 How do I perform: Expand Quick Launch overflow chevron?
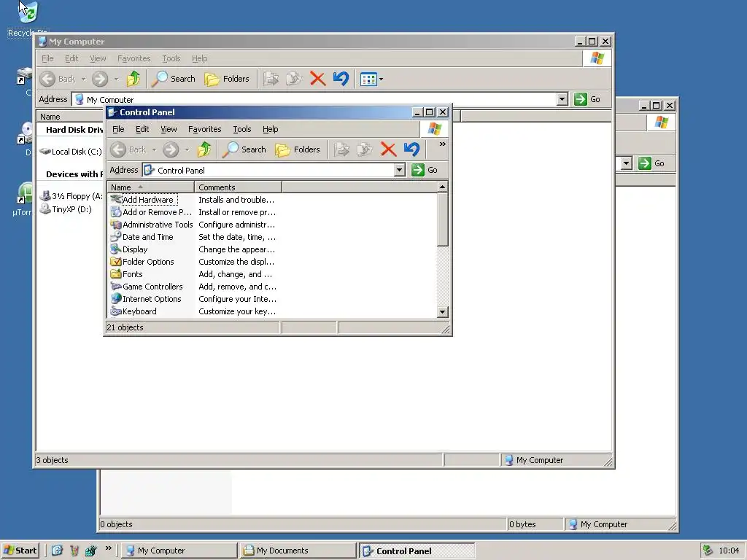point(108,548)
